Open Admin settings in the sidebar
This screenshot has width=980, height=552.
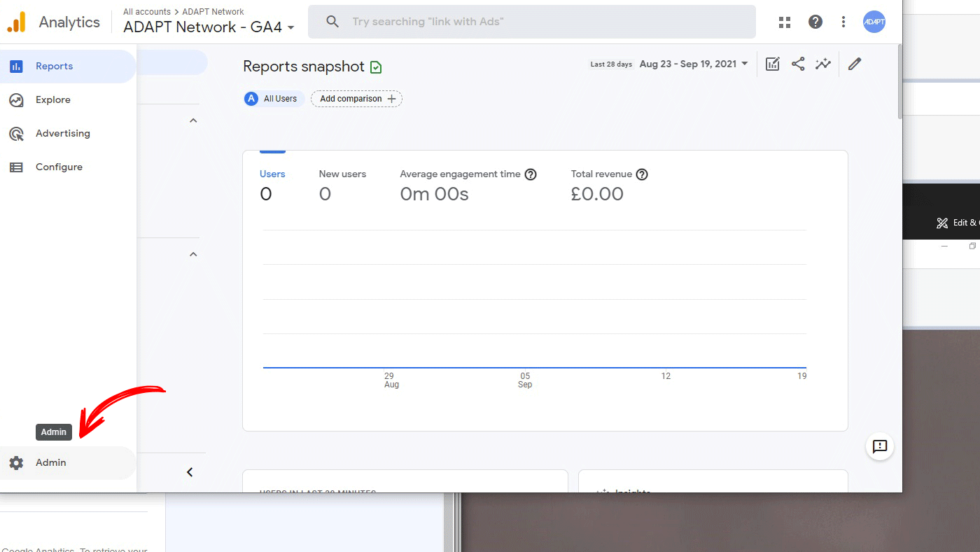coord(68,463)
